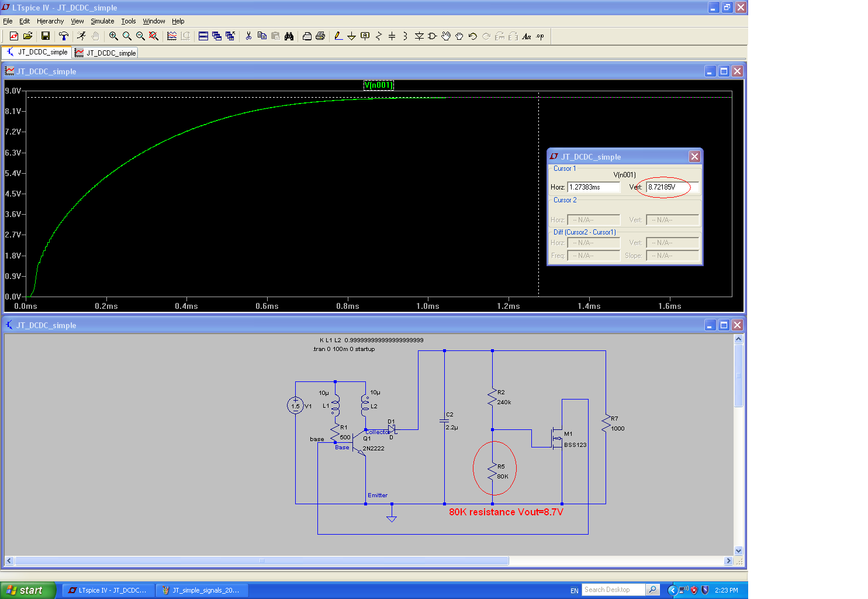Select the Draw Wire pencil tool
Image resolution: width=868 pixels, height=599 pixels.
[338, 36]
